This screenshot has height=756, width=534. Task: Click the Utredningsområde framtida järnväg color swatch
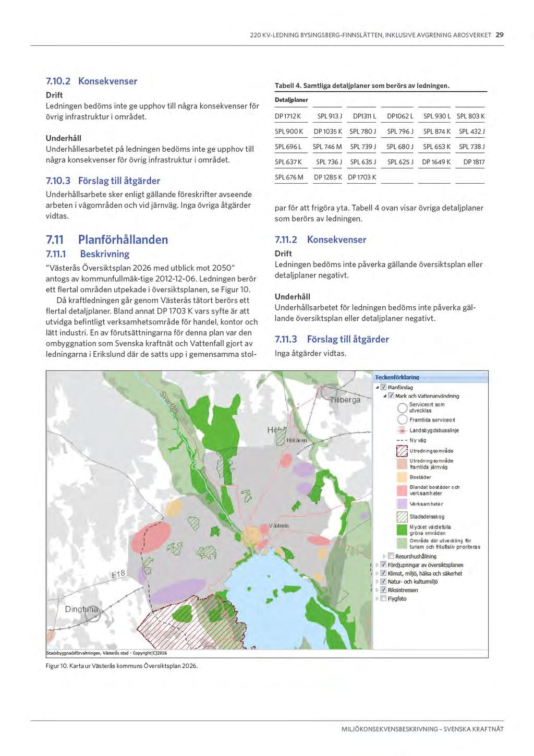click(402, 464)
